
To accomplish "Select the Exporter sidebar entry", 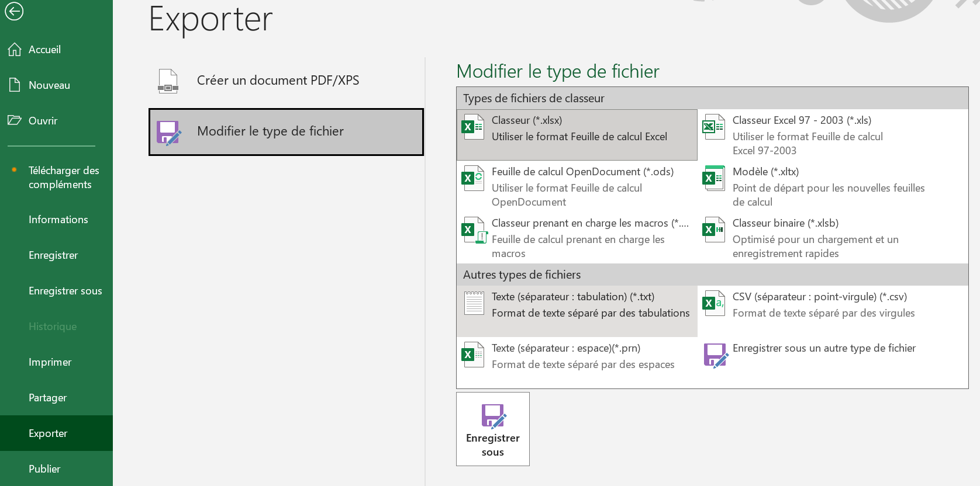I will pyautogui.click(x=56, y=433).
